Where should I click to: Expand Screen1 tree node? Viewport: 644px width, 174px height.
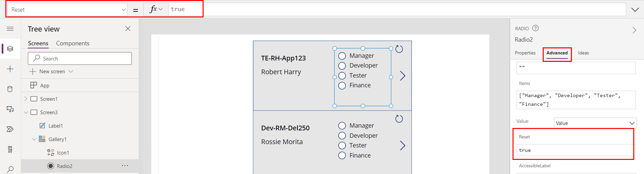[x=25, y=99]
